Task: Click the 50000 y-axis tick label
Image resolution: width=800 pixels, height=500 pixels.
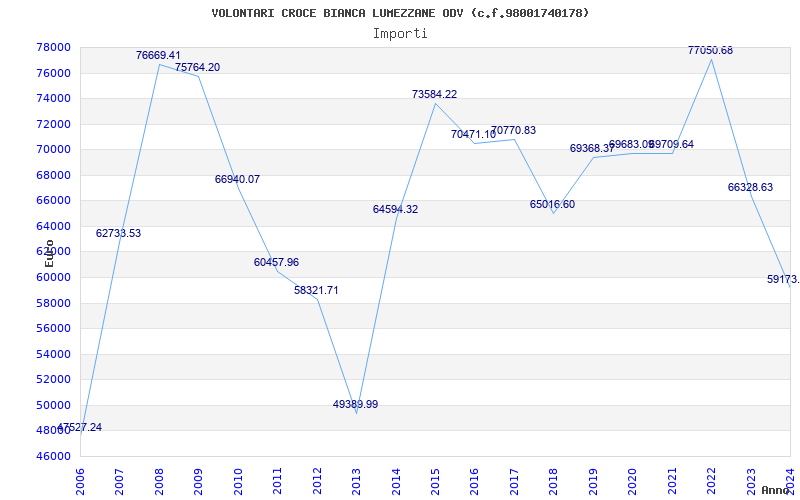Action: (53, 405)
